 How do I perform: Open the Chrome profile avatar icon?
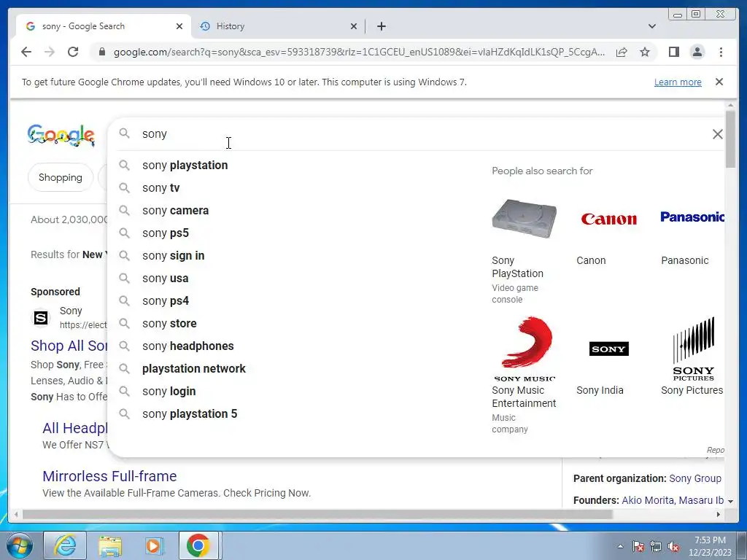[x=697, y=52]
